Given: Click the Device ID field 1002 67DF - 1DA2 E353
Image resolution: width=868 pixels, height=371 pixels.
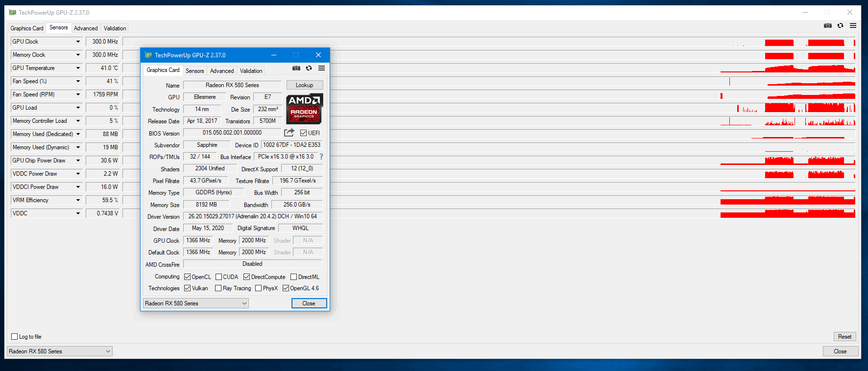Looking at the screenshot, I should tap(291, 145).
